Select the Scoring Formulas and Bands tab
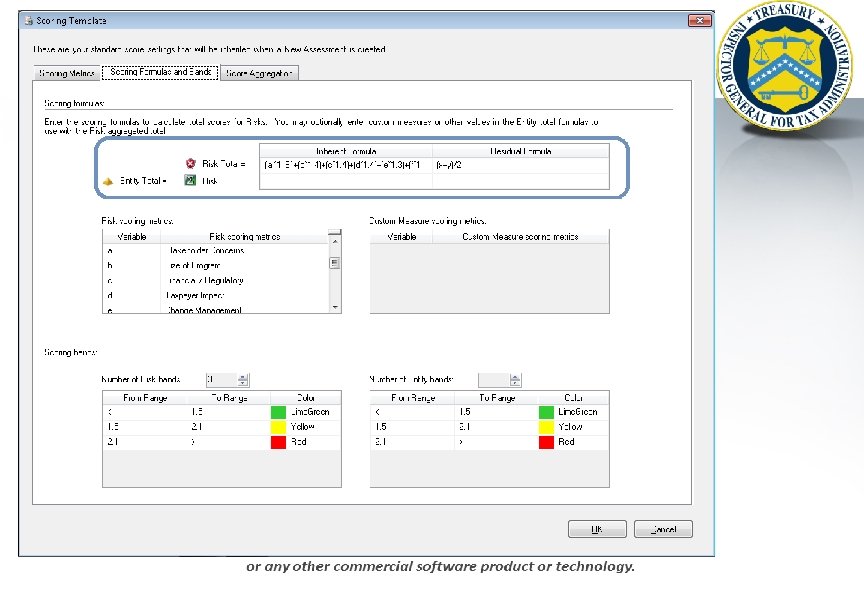This screenshot has width=864, height=598. click(x=160, y=72)
